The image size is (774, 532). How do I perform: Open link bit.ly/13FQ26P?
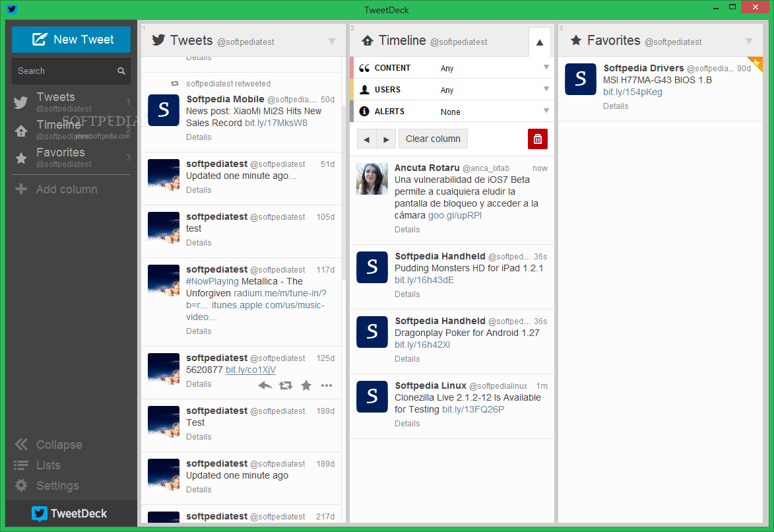(473, 409)
